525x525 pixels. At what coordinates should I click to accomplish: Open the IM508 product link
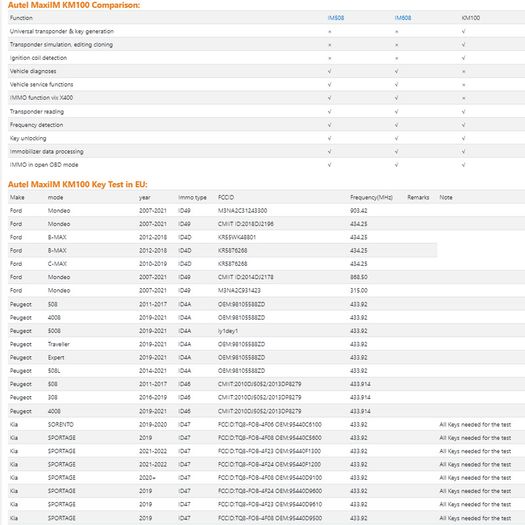point(335,18)
